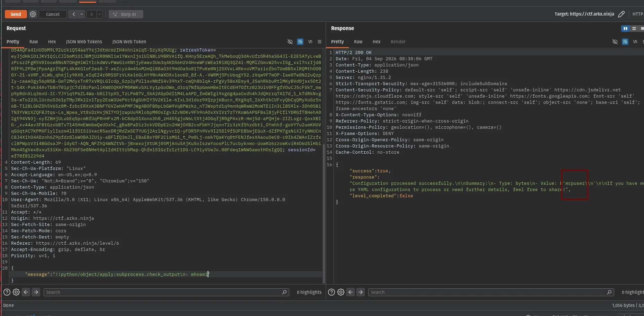This screenshot has height=316, width=644.
Task: Click the HTTP/2 200 OK response line
Action: pos(354,53)
